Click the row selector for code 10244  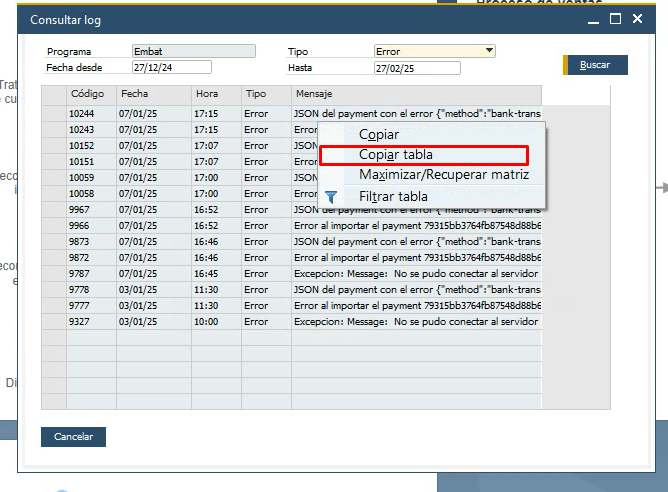(53, 114)
